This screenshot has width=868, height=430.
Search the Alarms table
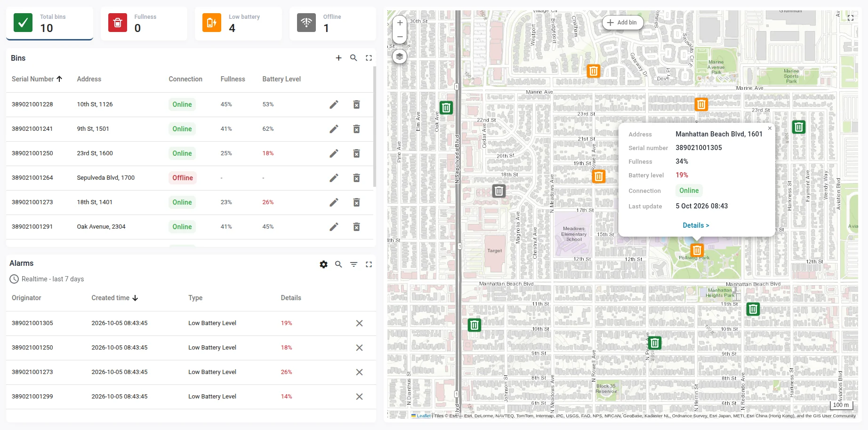[x=338, y=264]
